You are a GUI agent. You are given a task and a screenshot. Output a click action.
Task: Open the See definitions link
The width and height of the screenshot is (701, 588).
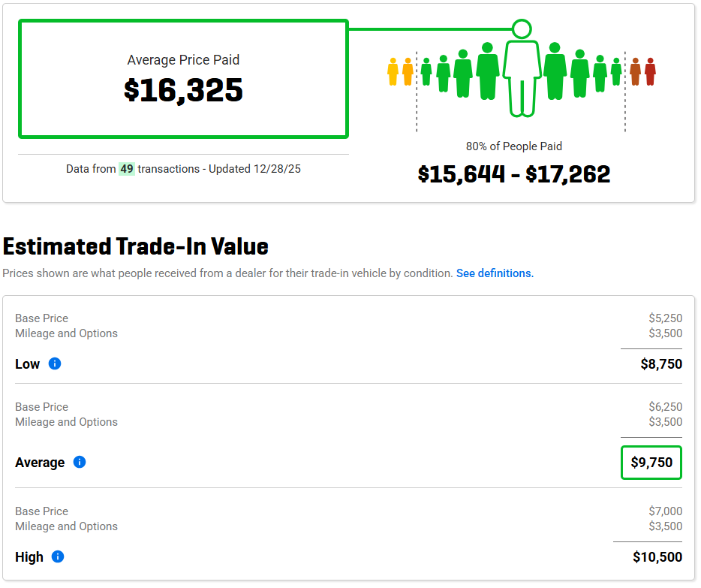pos(495,273)
